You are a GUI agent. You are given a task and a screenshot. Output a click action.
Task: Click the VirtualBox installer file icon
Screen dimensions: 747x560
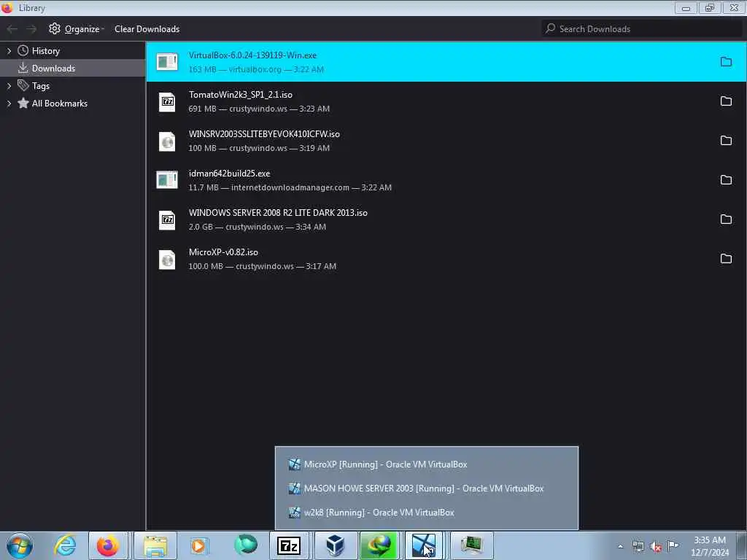(167, 62)
